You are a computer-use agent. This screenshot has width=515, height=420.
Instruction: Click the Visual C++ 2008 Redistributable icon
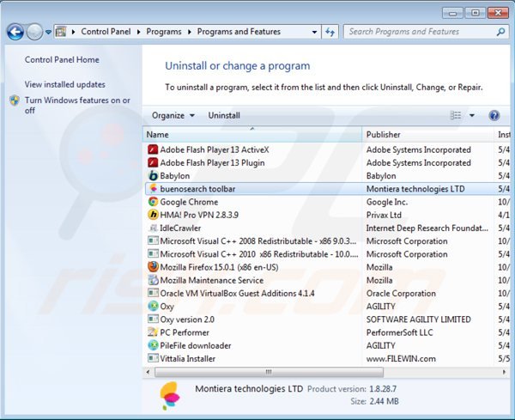[x=153, y=240]
